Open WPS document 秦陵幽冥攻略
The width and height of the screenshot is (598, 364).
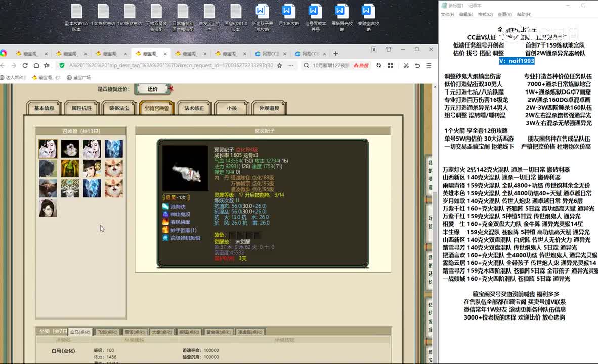[x=368, y=18]
